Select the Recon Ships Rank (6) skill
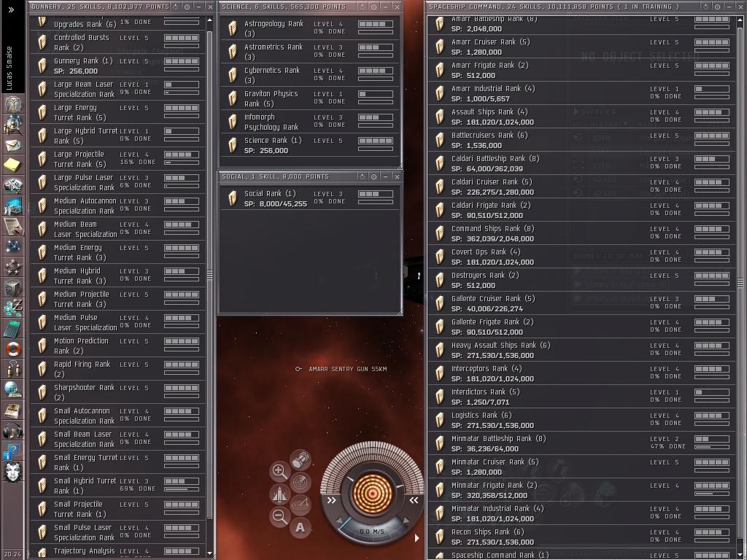The width and height of the screenshot is (747, 560). (581, 537)
